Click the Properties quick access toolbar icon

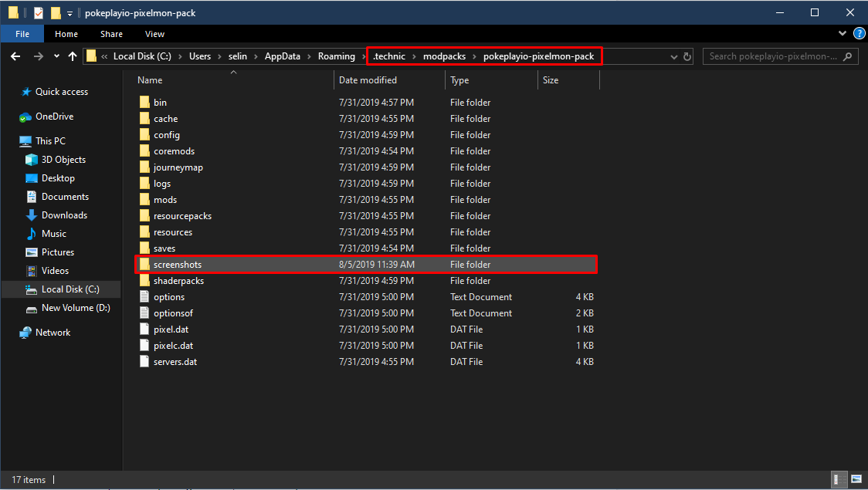point(38,12)
